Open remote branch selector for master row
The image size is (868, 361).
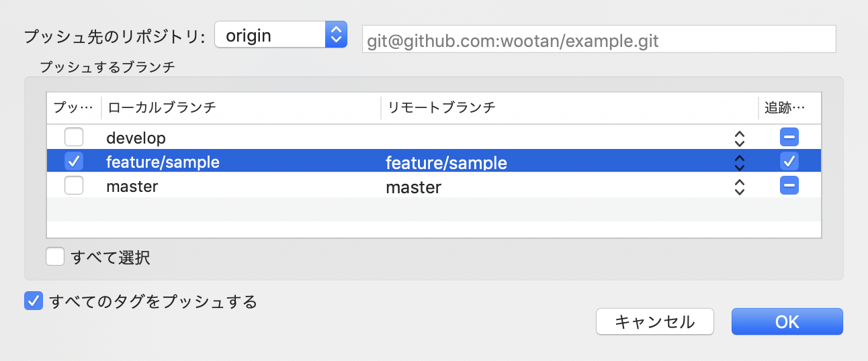740,186
